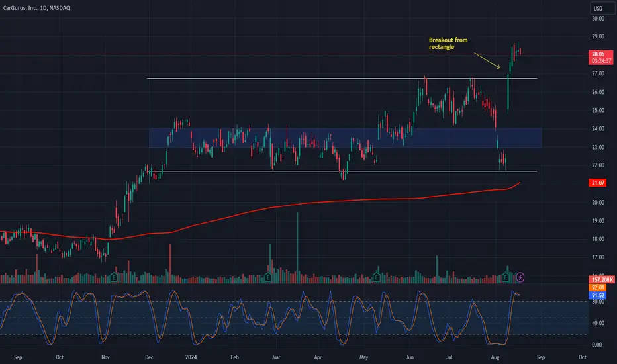Image resolution: width=617 pixels, height=364 pixels.
Task: Click the 27.00 price axis label
Action: [598, 73]
